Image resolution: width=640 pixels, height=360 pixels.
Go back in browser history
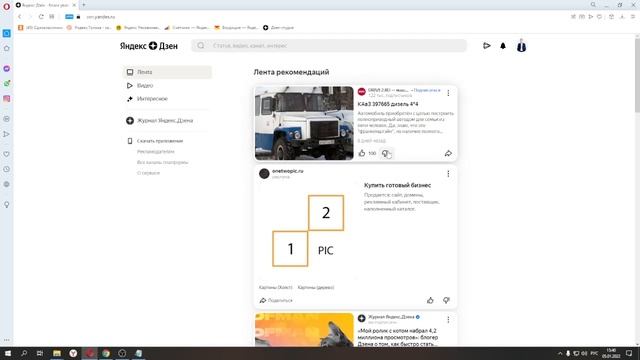(x=20, y=17)
